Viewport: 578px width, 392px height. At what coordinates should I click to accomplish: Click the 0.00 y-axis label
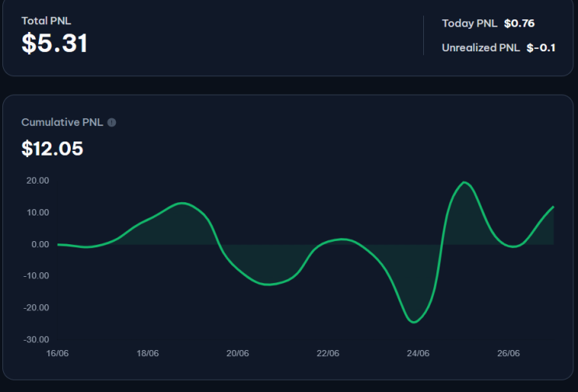40,244
